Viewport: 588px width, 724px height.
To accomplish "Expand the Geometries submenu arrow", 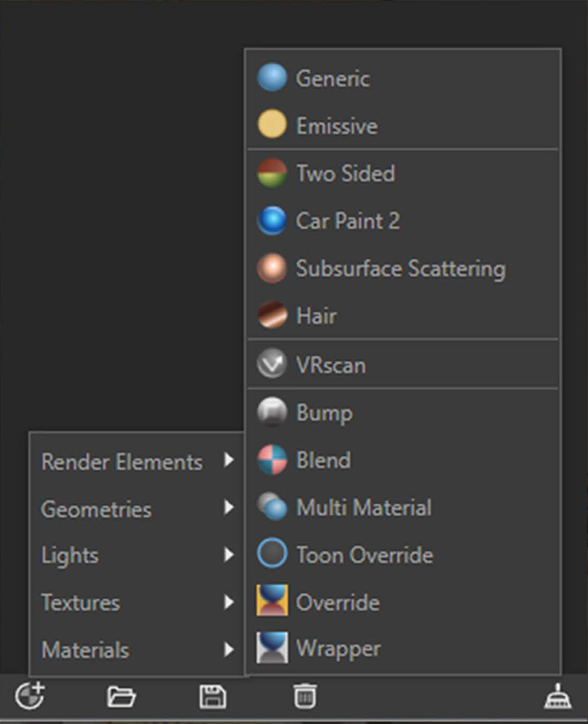I will pos(229,508).
